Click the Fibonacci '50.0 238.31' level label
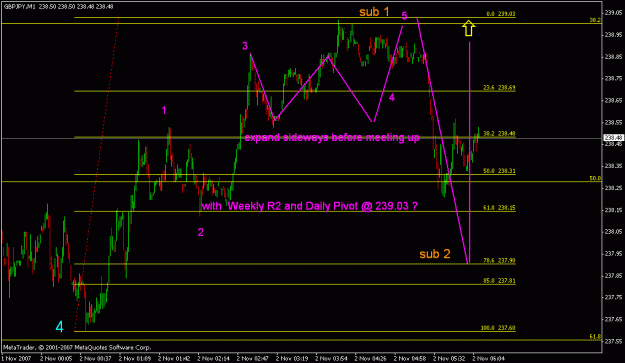The width and height of the screenshot is (625, 363). point(499,171)
